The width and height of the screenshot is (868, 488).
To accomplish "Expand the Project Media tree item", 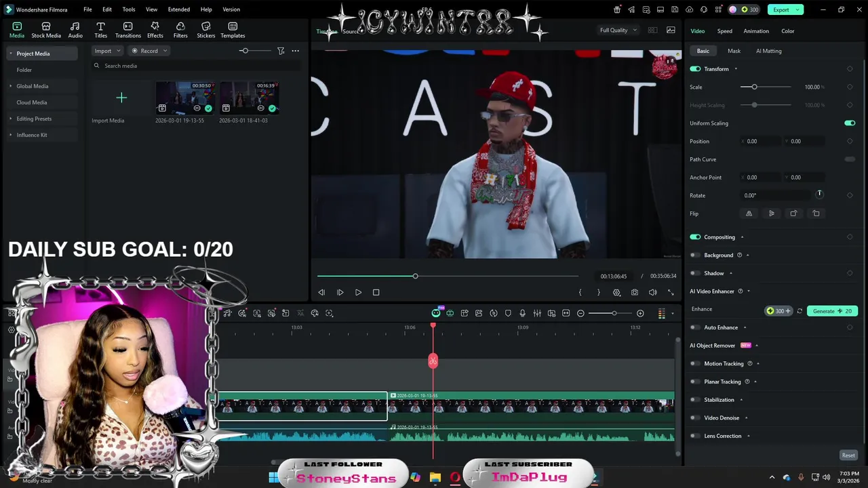I will point(11,54).
